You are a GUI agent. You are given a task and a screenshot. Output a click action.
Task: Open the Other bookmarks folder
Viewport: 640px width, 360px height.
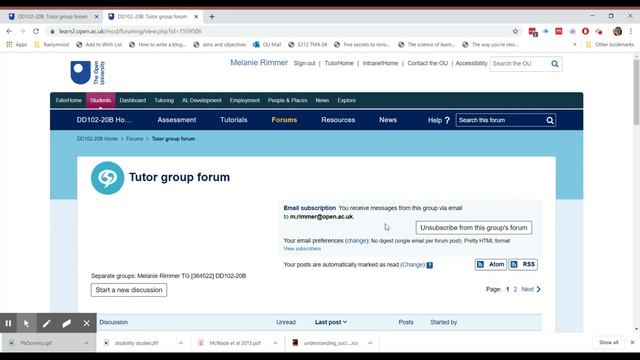(x=610, y=44)
